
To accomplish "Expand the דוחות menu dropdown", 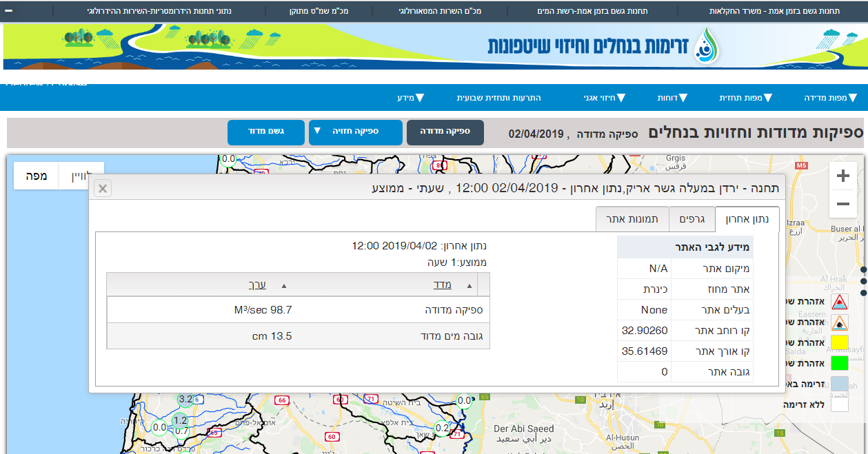I will (671, 97).
